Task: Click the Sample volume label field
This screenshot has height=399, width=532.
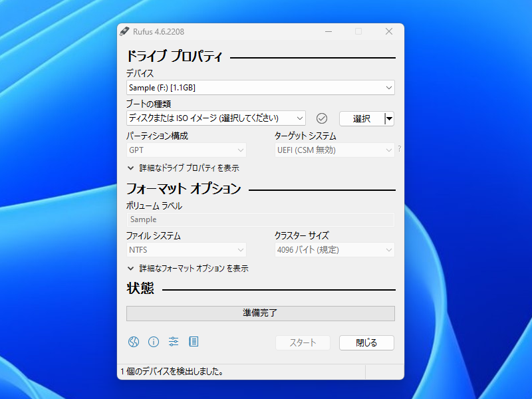Action: click(x=260, y=219)
